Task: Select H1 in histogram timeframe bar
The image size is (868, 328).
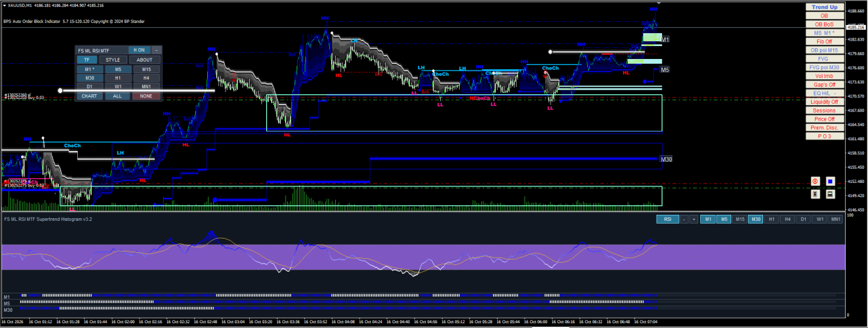Action: click(772, 220)
